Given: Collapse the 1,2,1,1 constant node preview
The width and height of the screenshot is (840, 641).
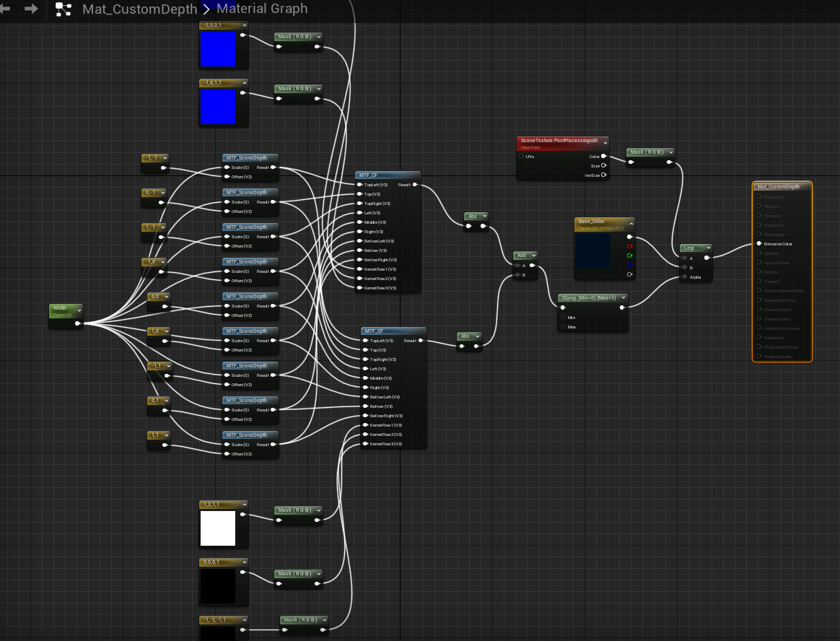Looking at the screenshot, I should click(245, 505).
